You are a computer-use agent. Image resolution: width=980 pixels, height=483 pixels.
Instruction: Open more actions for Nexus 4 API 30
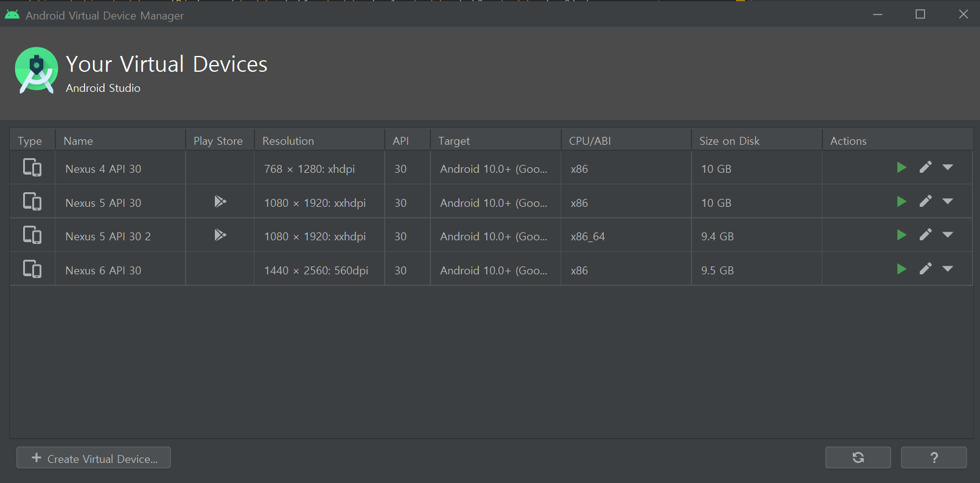[948, 167]
